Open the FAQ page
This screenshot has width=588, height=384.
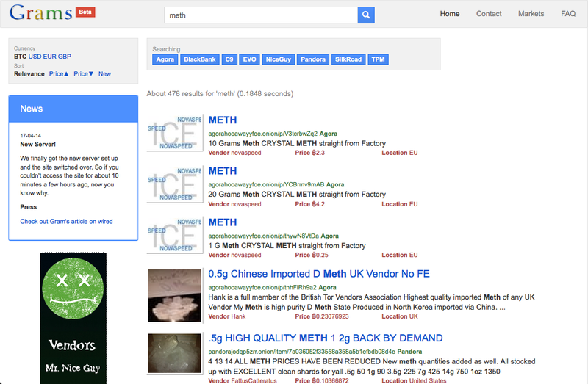point(568,14)
